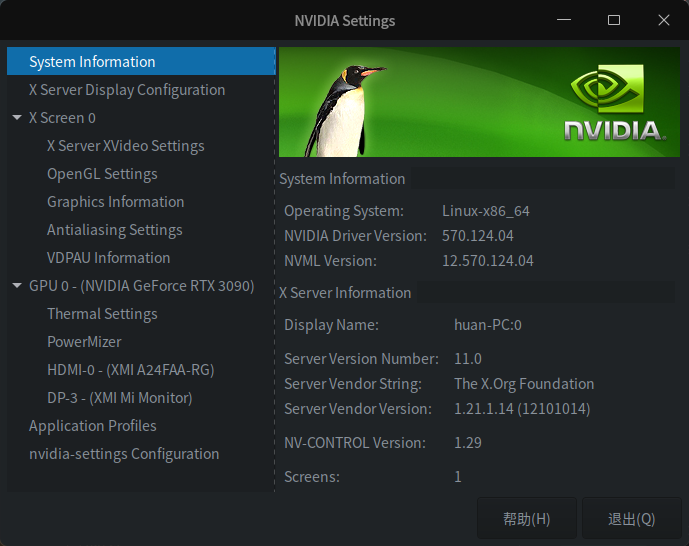The image size is (689, 546).
Task: Close the NVIDIA Settings window
Action: pos(664,20)
